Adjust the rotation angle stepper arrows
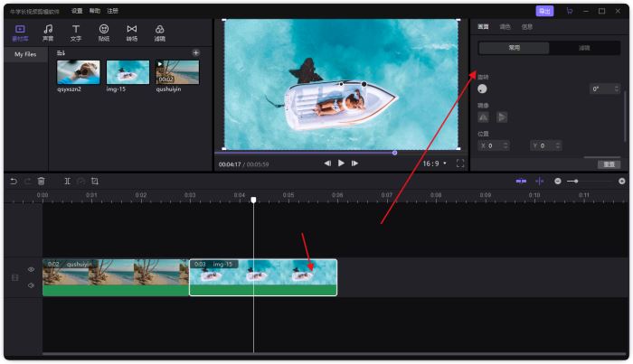633x364 pixels. click(x=617, y=89)
